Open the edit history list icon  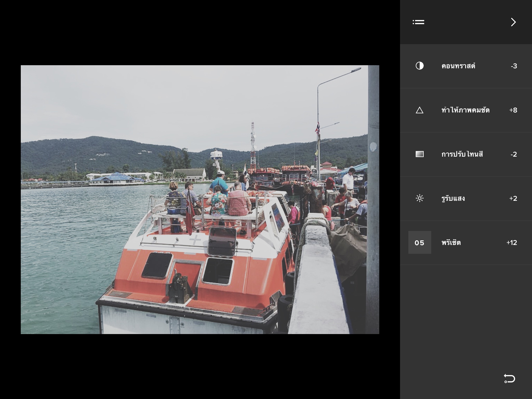[x=418, y=22]
